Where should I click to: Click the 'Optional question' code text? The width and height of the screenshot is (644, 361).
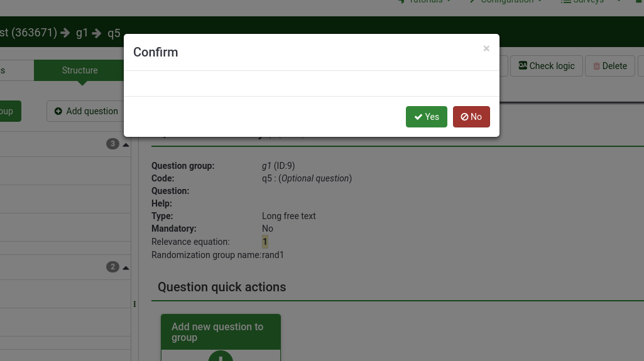click(316, 178)
